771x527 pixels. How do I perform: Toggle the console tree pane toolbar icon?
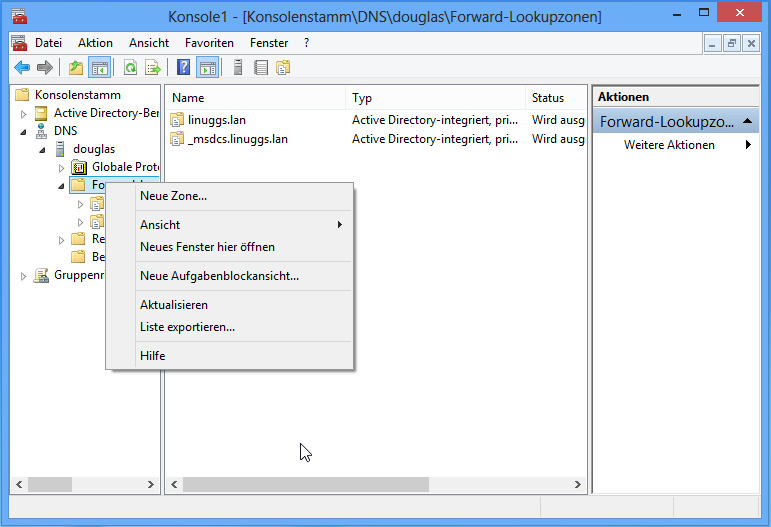(x=99, y=68)
